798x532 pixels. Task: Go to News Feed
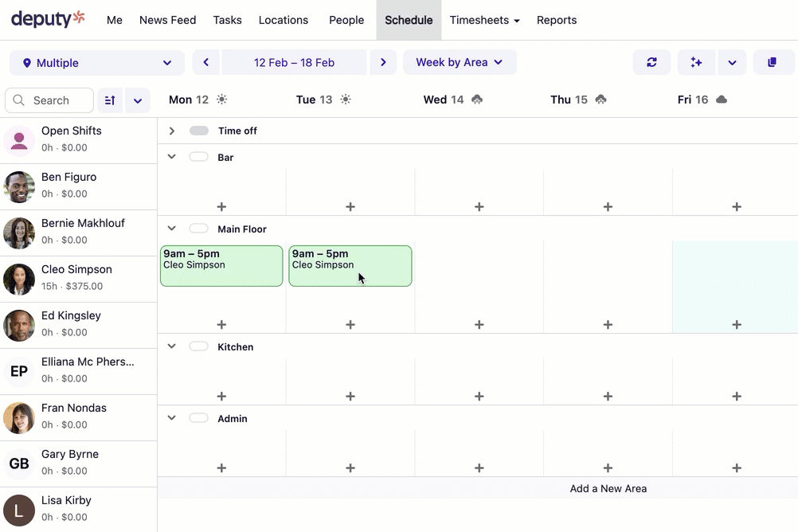click(x=167, y=20)
